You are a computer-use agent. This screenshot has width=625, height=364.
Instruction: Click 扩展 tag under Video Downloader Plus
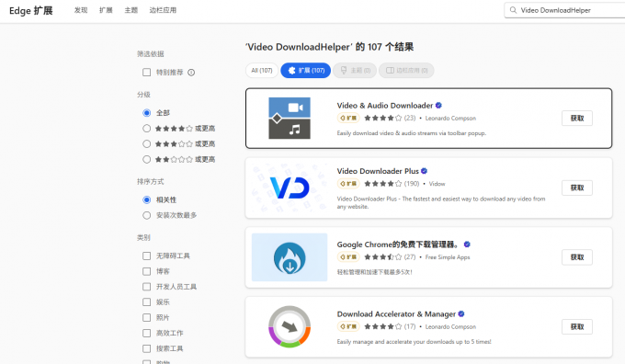coord(348,184)
